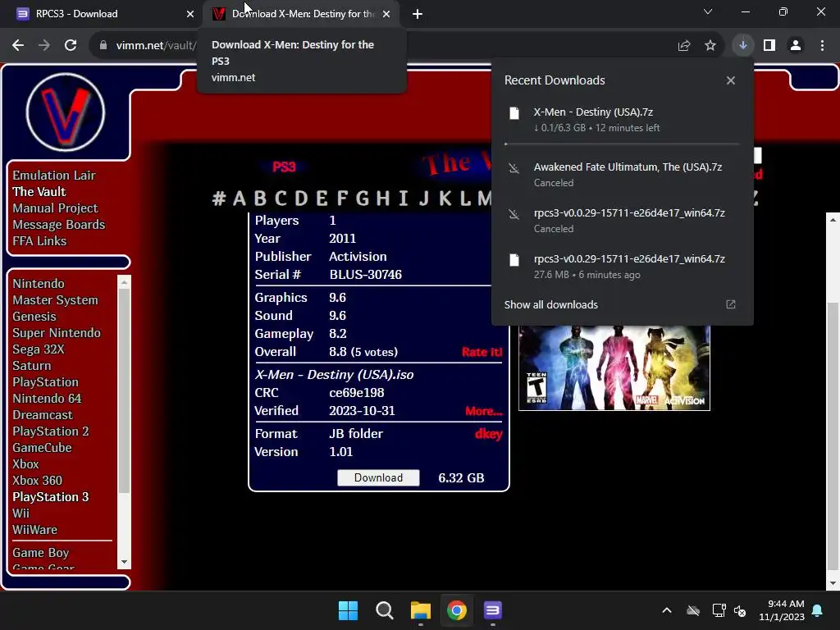
Task: Click letter A in alphabet index
Action: tap(240, 199)
